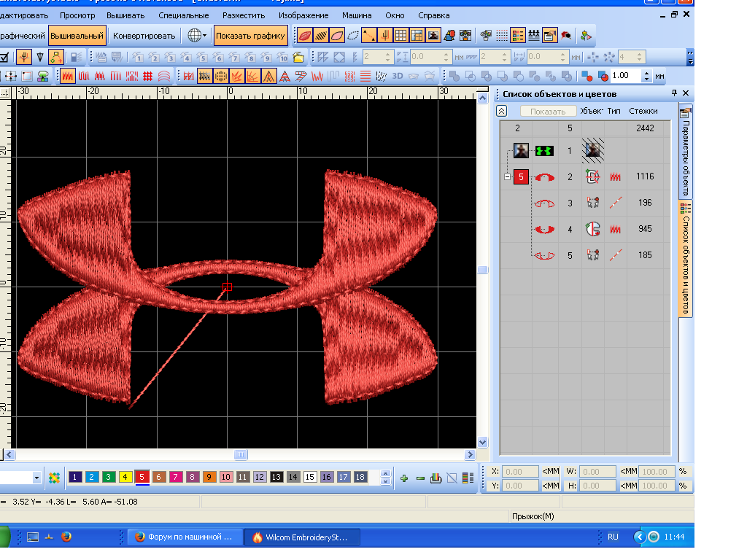Open the globe dropdown arrow
This screenshot has height=560, width=747.
point(205,35)
